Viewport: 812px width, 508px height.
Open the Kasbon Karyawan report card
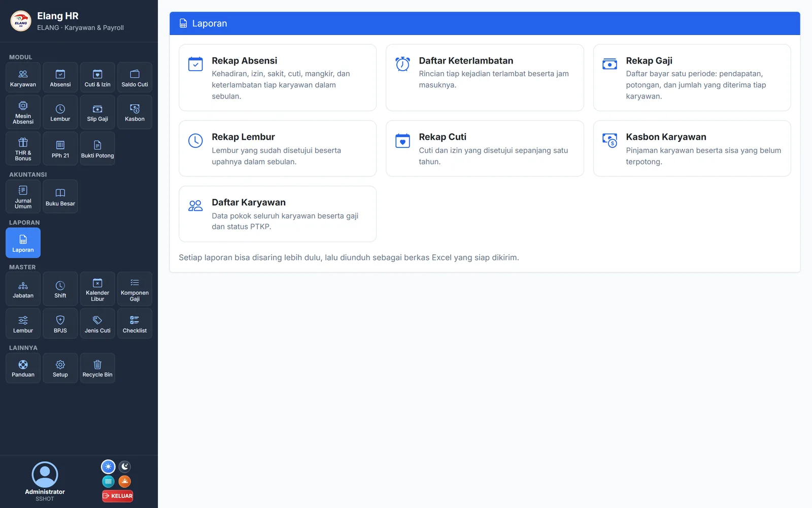click(692, 148)
